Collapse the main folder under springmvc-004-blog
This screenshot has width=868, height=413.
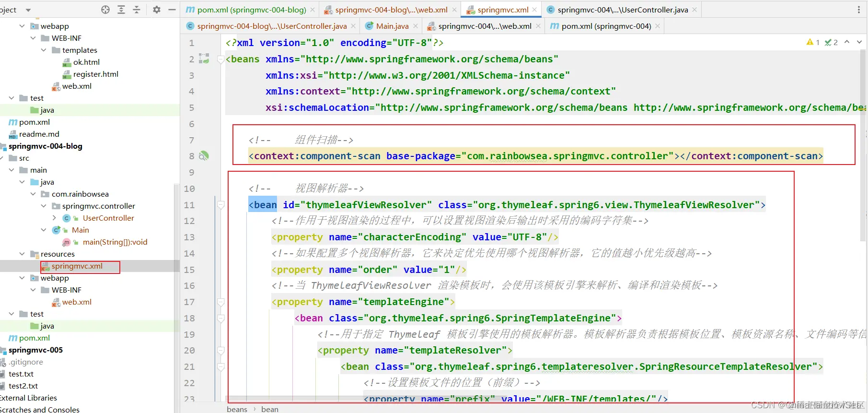coord(12,170)
